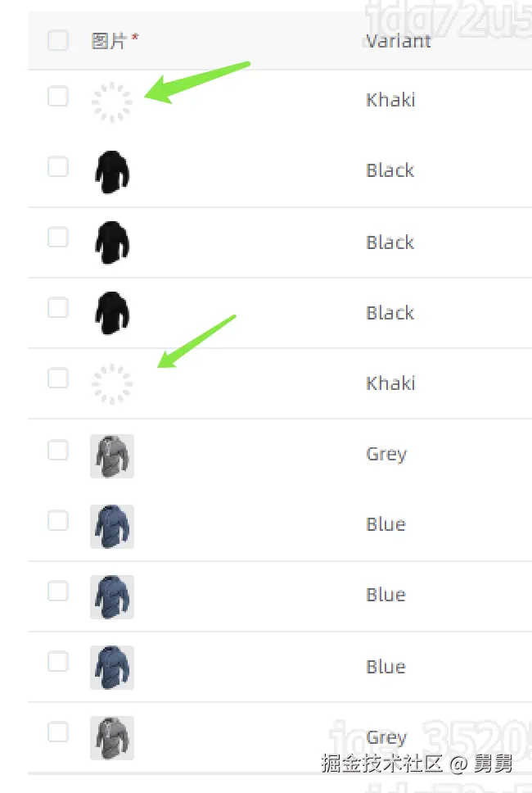Screen dimensions: 532x793
Task: Open the first grey shirt thumbnail
Action: 111,455
